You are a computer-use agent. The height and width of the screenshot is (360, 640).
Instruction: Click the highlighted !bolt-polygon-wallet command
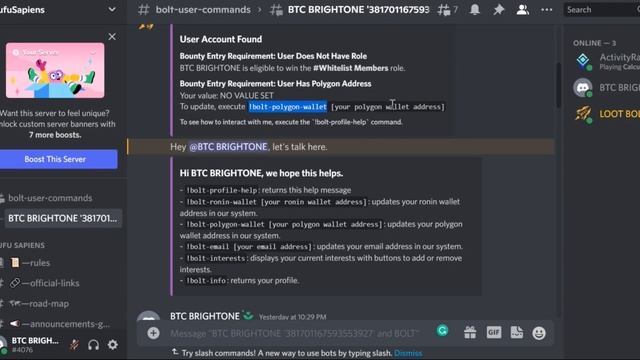click(x=288, y=107)
